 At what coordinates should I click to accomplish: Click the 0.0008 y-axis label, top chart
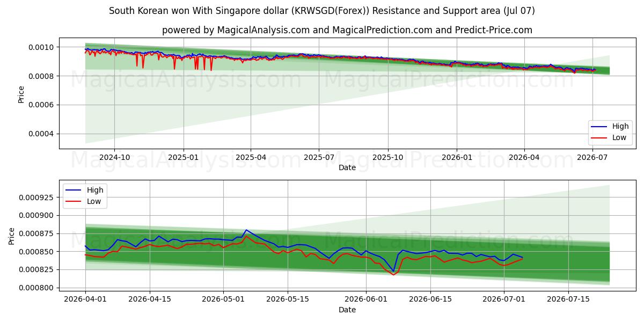[42, 76]
